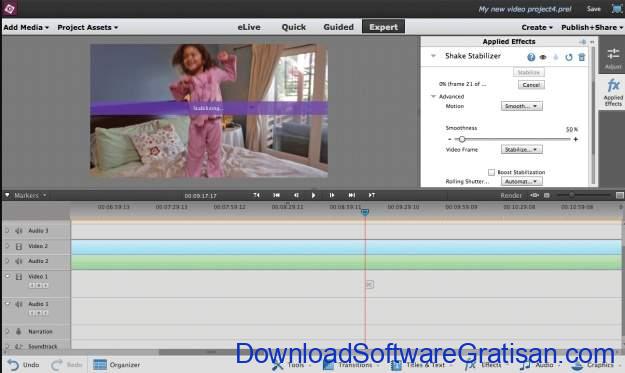Adjust the Smoothness slider handle
The width and height of the screenshot is (625, 373).
(x=462, y=139)
